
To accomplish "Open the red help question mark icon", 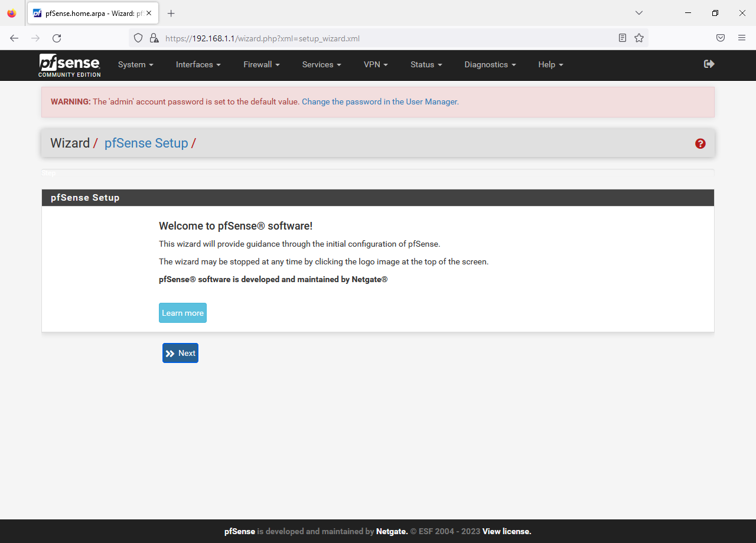I will tap(700, 143).
